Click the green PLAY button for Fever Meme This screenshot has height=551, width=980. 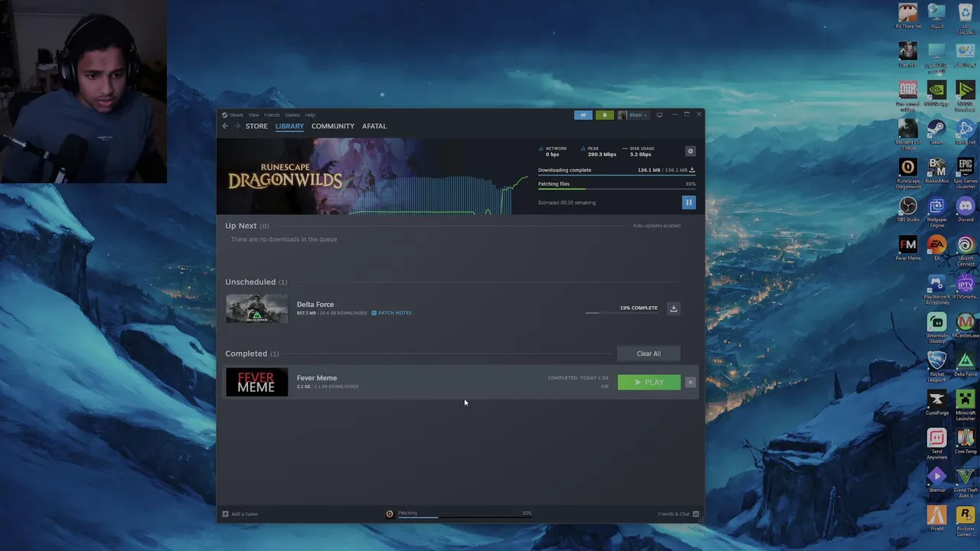648,382
